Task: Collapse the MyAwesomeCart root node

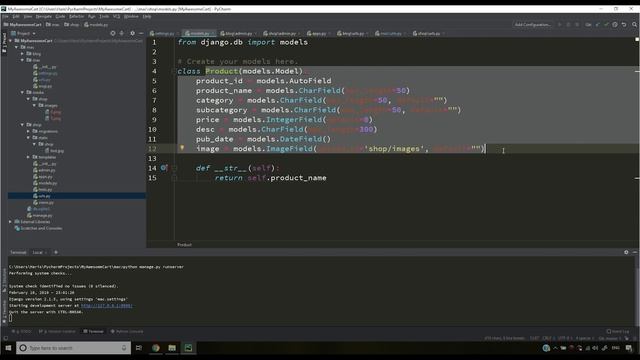Action: [11, 41]
